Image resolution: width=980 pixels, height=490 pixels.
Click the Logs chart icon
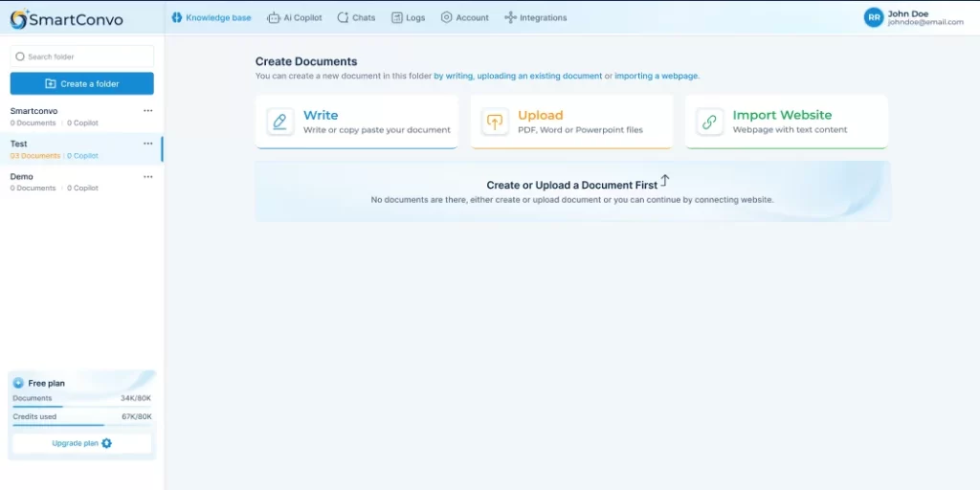tap(397, 17)
